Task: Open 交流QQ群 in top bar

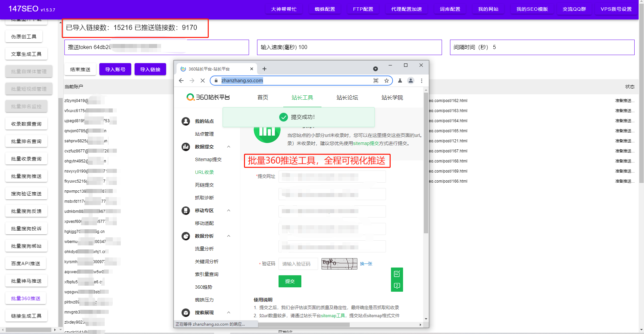Action: (x=574, y=9)
